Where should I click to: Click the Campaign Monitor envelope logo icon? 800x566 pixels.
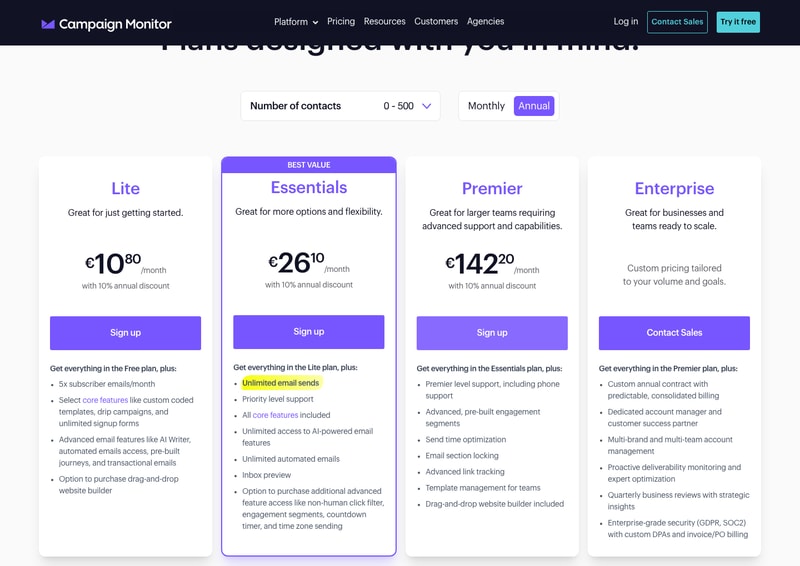click(x=48, y=24)
